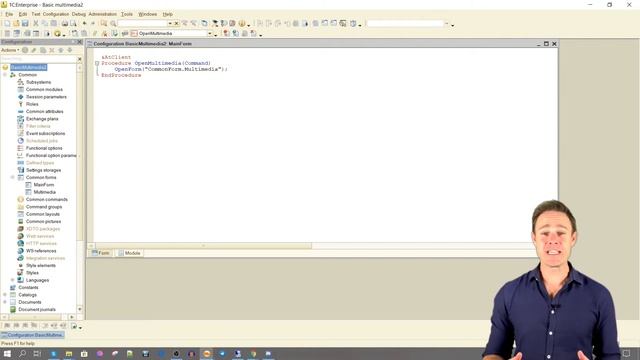Collapse the OpenMultimedia procedure fold marker
Screen dimensions: 640x360
97,63
